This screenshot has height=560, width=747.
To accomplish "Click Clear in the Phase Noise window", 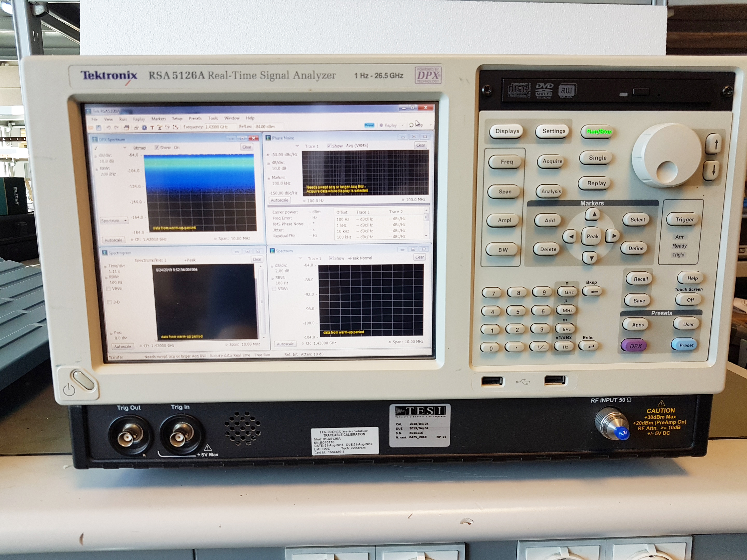I will [421, 145].
